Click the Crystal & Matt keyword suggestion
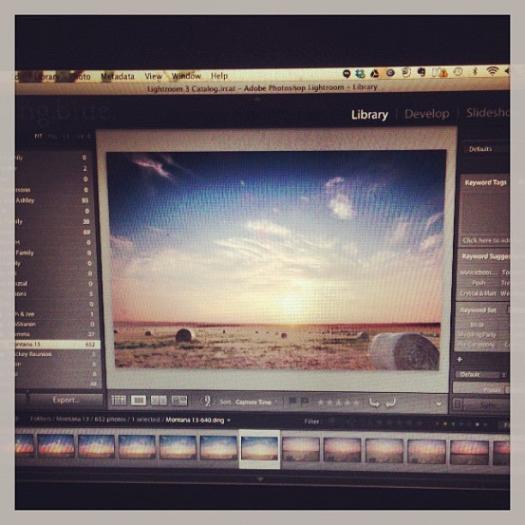This screenshot has height=525, width=525. [478, 293]
